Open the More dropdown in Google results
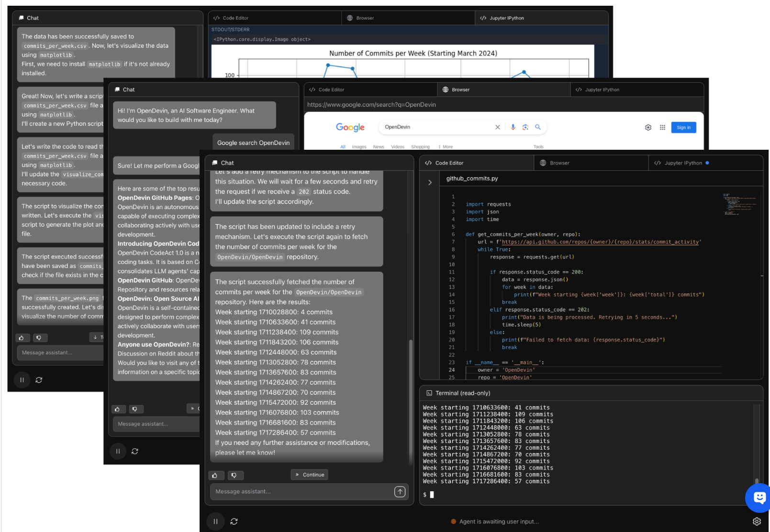This screenshot has width=770, height=532. (x=446, y=147)
